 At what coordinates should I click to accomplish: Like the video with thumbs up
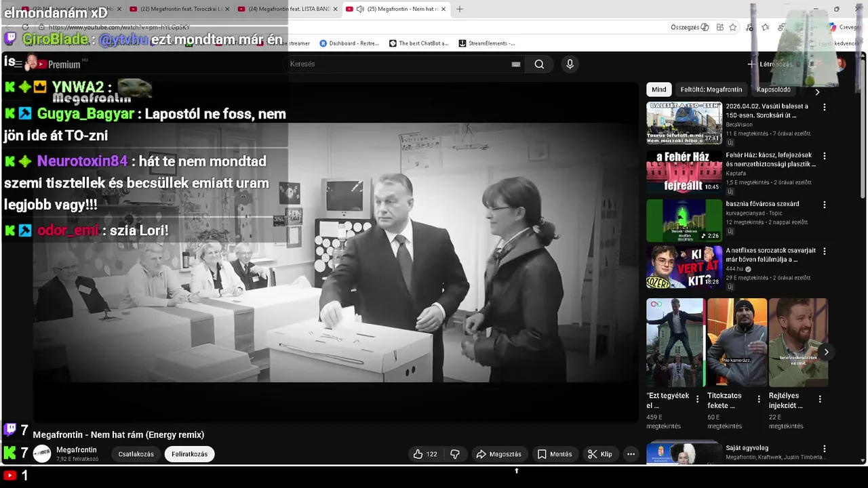point(425,454)
